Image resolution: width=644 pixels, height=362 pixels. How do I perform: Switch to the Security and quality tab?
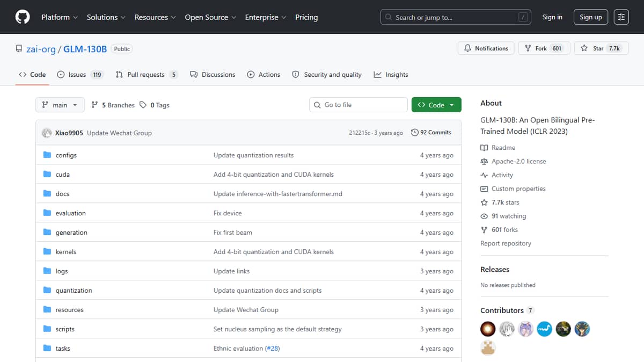coord(326,75)
